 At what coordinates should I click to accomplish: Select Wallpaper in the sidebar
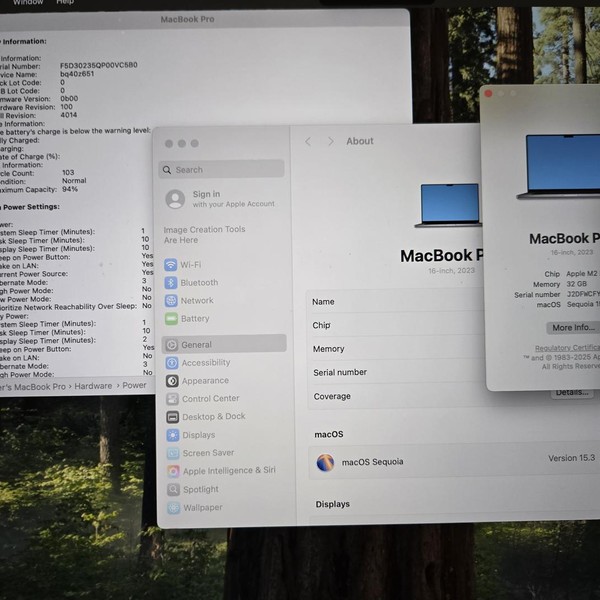pos(202,507)
